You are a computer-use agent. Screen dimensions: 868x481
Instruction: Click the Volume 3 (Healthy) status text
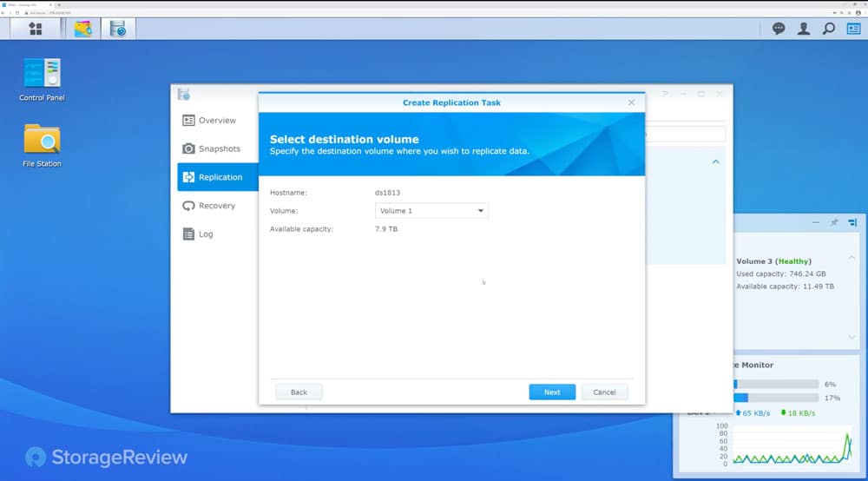pos(773,261)
